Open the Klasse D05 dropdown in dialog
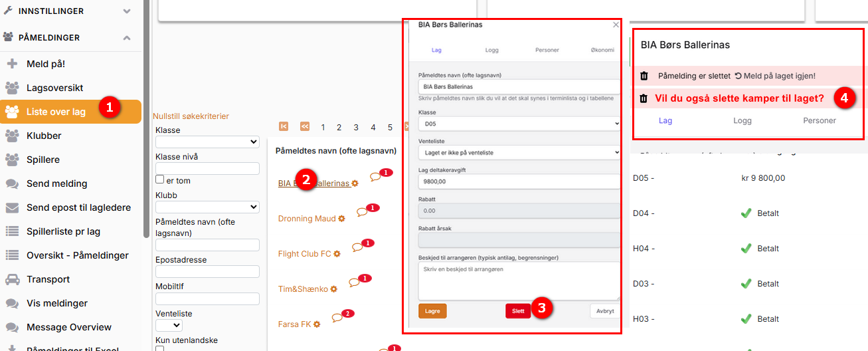Screen dimensions: 868x351 click(x=519, y=124)
